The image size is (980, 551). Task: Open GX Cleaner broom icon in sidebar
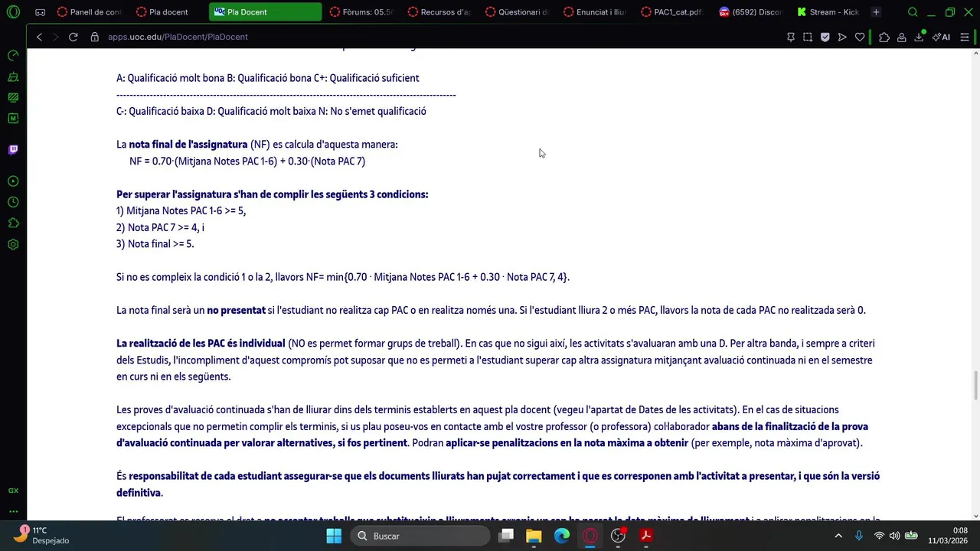tap(13, 77)
